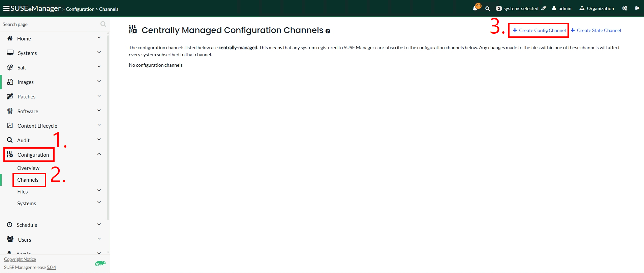
Task: Open the Content Lifecycle menu
Action: click(37, 126)
